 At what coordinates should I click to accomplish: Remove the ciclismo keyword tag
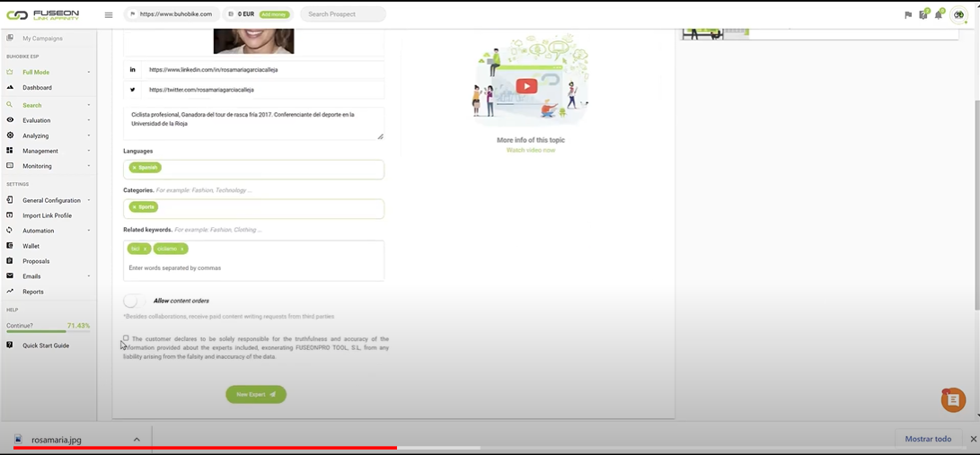coord(181,249)
